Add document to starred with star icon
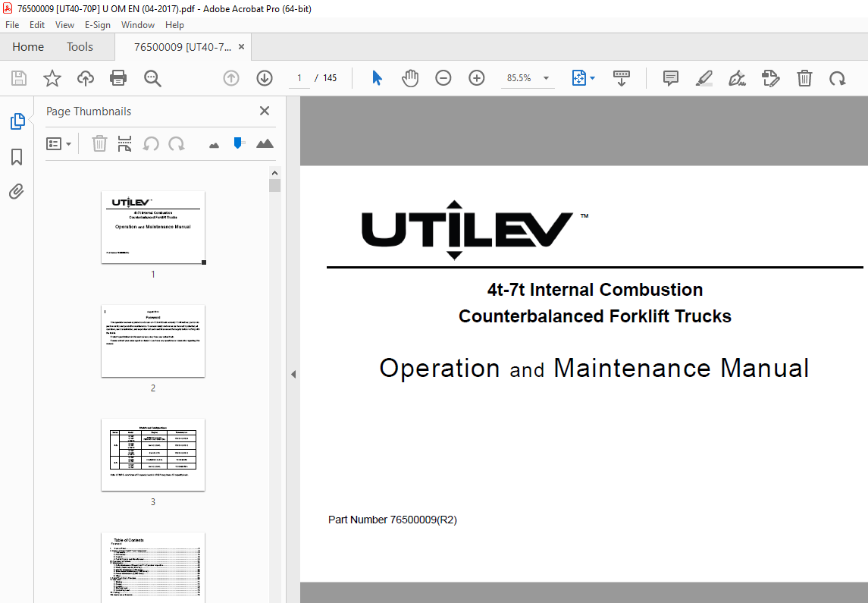The image size is (868, 603). coord(52,78)
